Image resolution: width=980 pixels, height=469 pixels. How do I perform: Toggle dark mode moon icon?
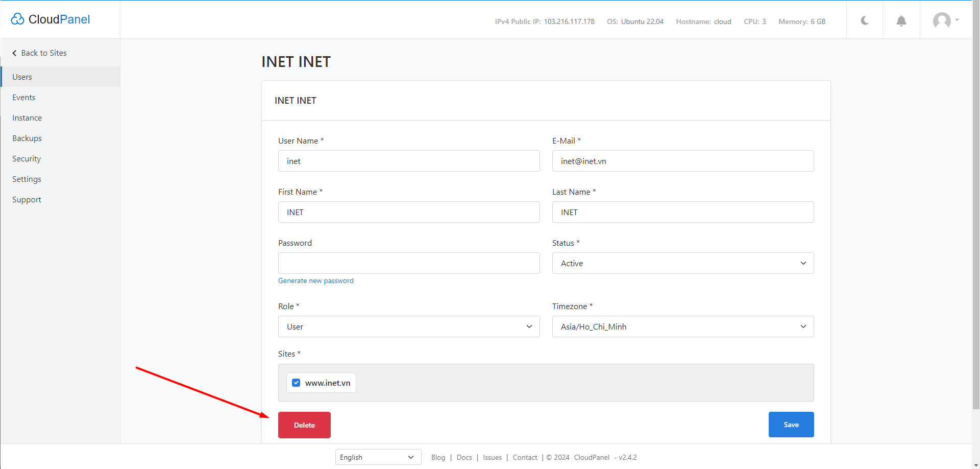coord(865,20)
